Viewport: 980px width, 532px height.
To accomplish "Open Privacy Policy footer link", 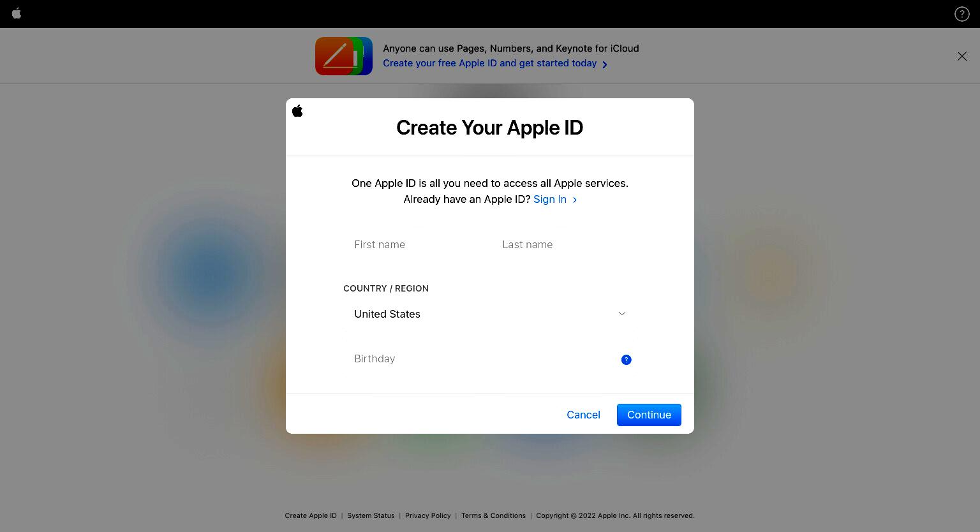I will click(x=427, y=515).
